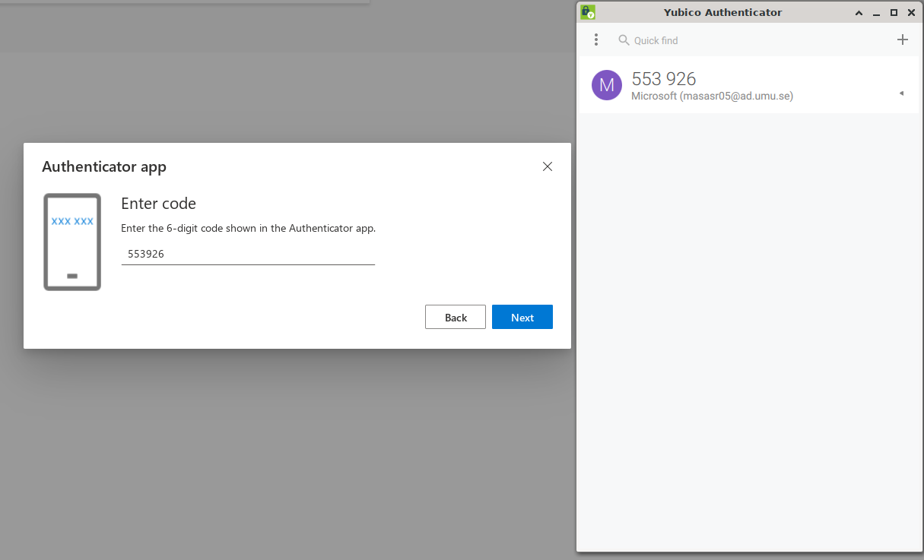This screenshot has width=924, height=560.
Task: Close the Authenticator app dialog with X
Action: [548, 166]
